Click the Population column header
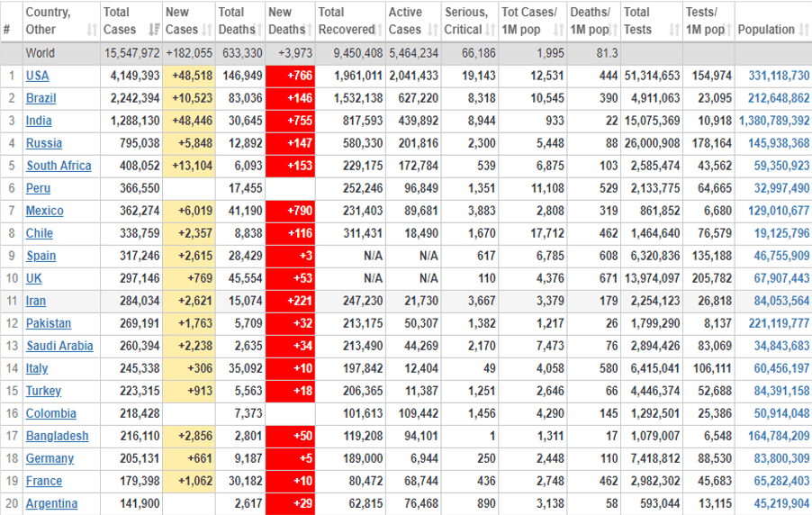Viewport: 812px width, 515px height. tap(773, 21)
